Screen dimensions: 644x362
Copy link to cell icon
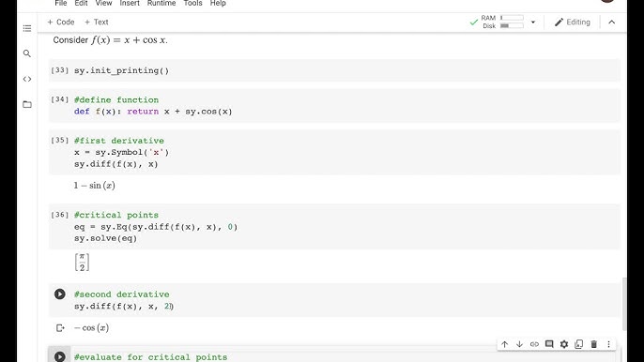tap(534, 344)
